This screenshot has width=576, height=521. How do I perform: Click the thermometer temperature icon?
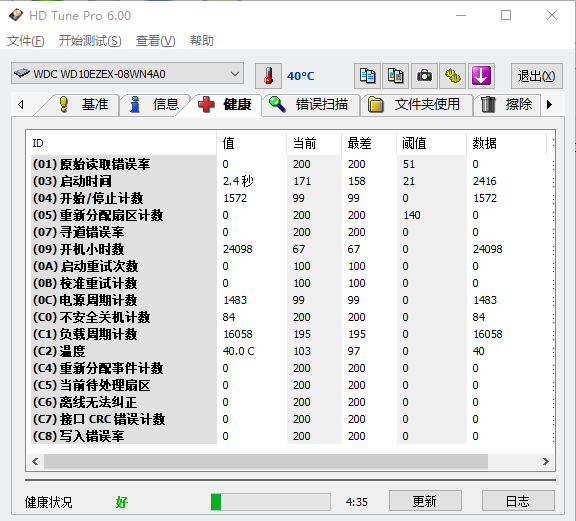269,76
